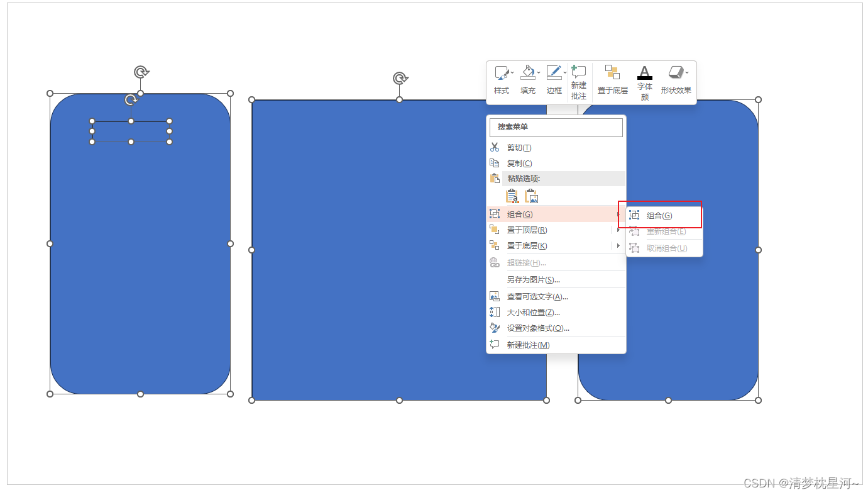Choose 另存为图片(S)... from the menu
868x495 pixels.
click(x=556, y=280)
